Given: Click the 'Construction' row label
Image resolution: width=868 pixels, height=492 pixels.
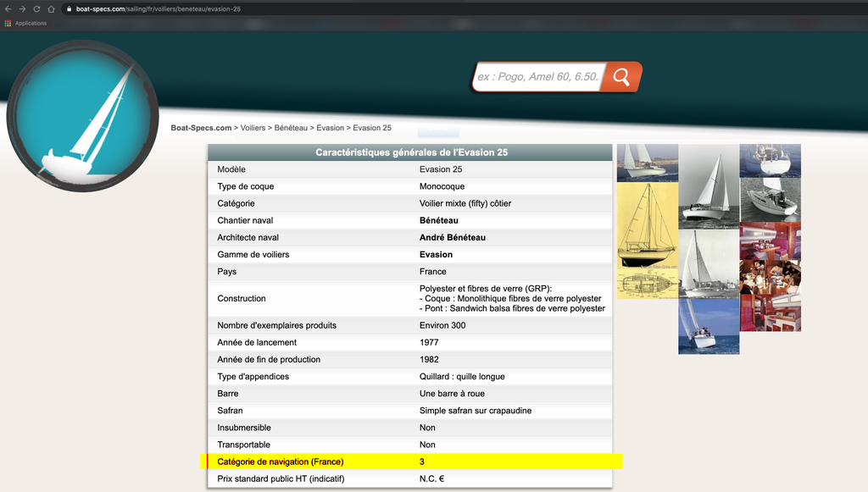Looking at the screenshot, I should [242, 299].
